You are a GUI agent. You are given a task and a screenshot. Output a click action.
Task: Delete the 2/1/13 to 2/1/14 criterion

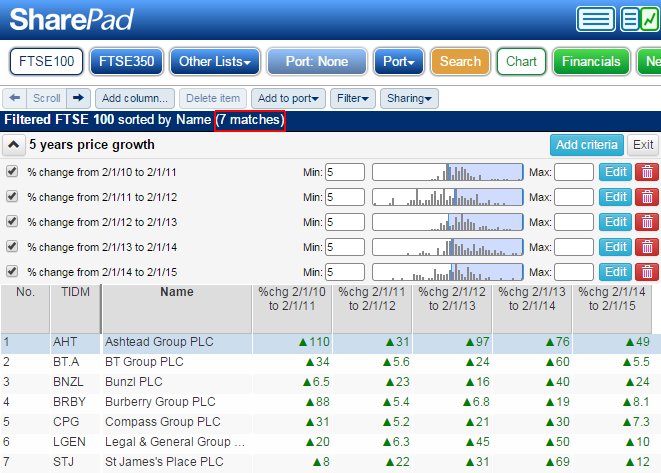tap(647, 247)
